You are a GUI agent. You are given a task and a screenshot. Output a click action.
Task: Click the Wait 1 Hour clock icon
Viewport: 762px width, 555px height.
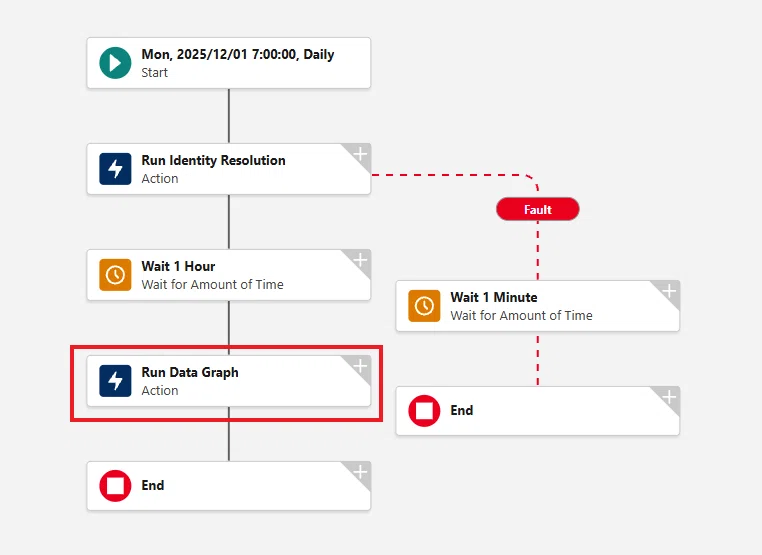click(x=115, y=275)
